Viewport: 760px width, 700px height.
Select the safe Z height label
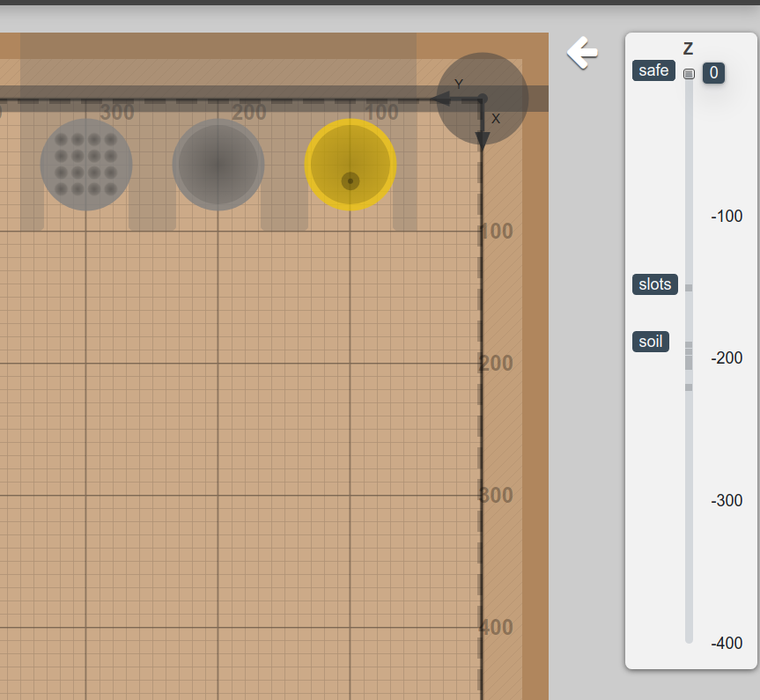pos(653,70)
